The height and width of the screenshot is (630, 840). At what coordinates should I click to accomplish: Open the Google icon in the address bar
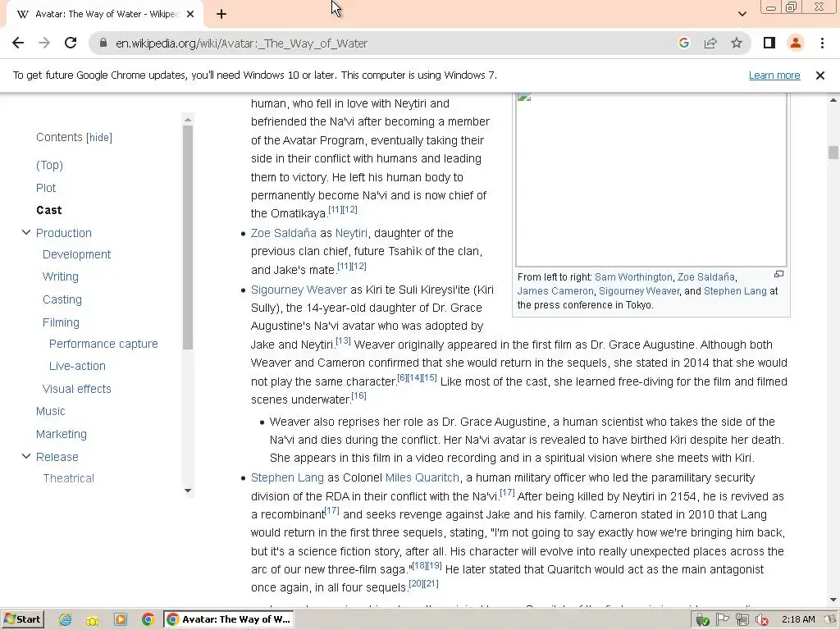[683, 43]
